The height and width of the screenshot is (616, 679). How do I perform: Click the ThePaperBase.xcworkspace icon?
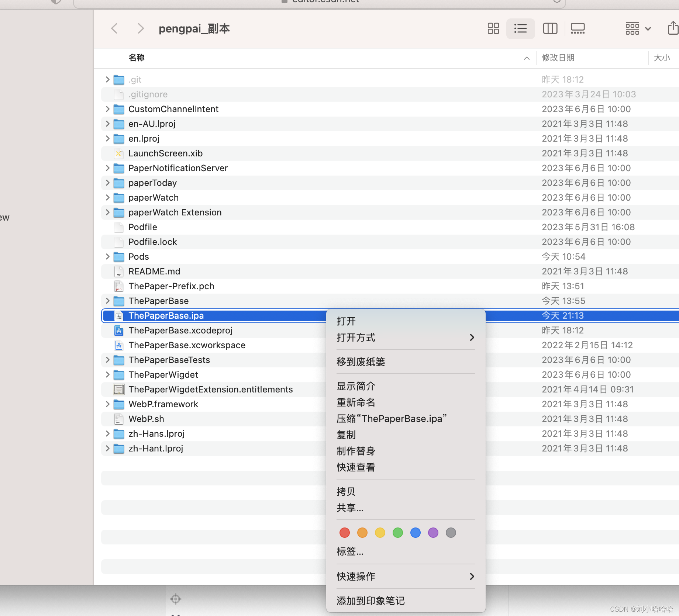(x=118, y=345)
